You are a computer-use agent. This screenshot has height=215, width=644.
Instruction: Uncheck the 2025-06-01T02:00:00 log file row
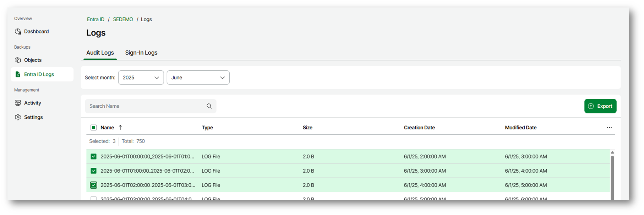(93, 185)
